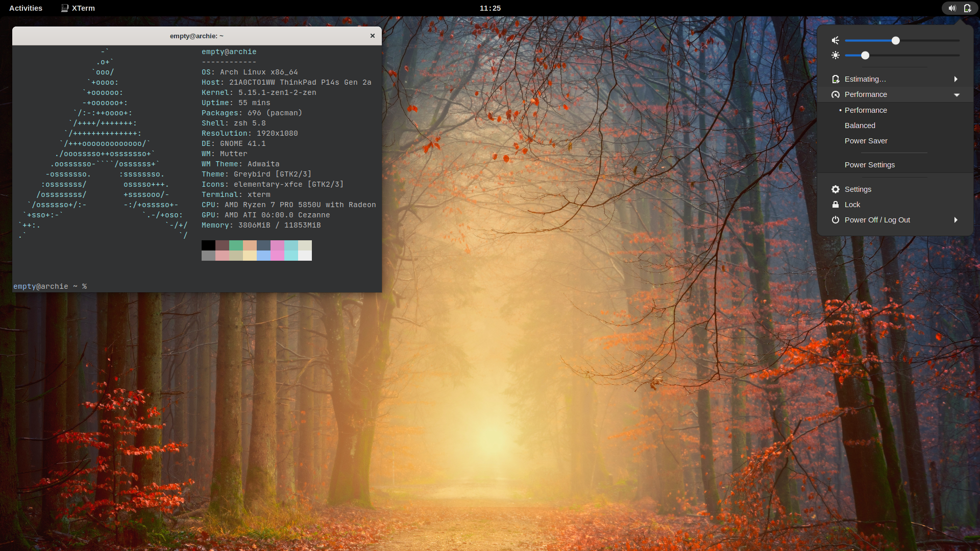Click the volume speaker icon in top bar
This screenshot has width=980, height=551.
point(952,8)
